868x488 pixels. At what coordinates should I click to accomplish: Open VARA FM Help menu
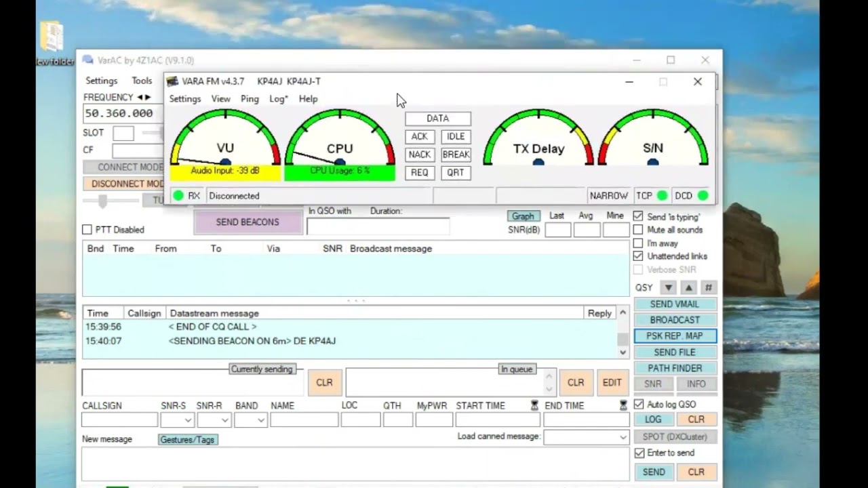[308, 99]
